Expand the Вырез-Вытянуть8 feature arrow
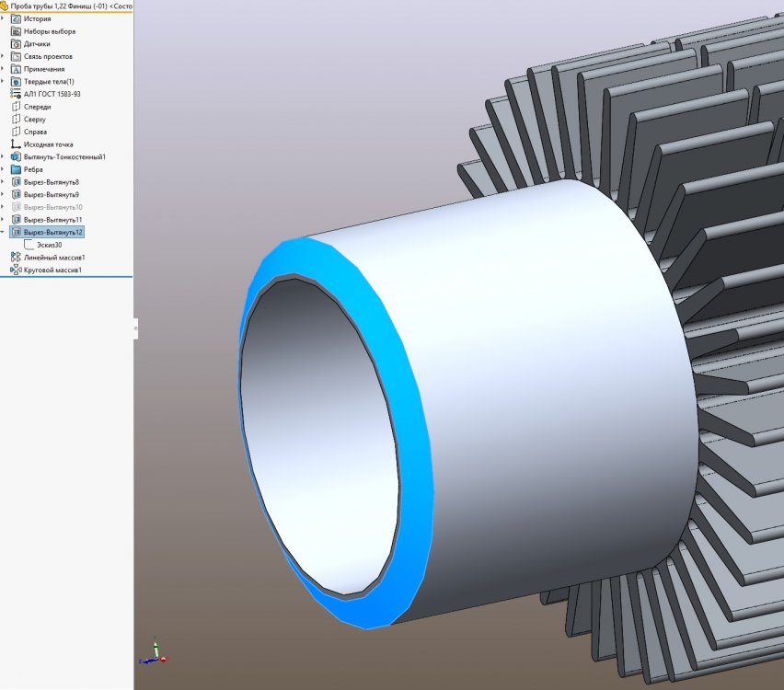The width and height of the screenshot is (784, 690). (x=3, y=182)
